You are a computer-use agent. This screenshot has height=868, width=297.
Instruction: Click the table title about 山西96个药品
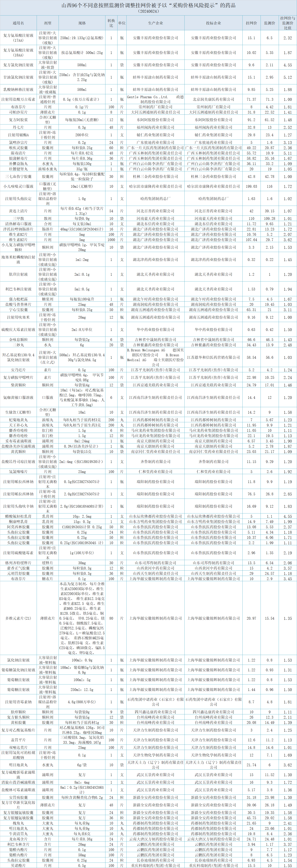click(148, 5)
